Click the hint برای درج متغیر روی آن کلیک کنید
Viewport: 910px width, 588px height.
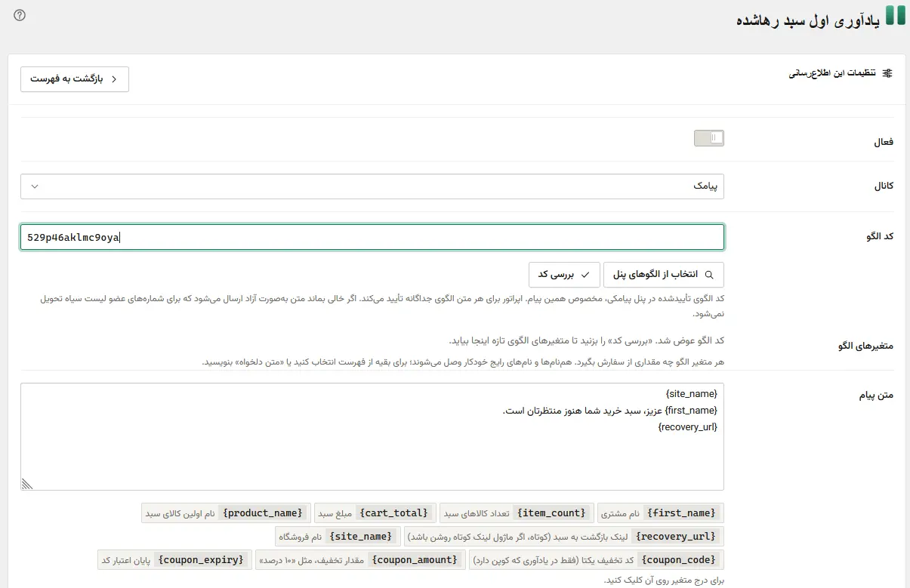pyautogui.click(x=665, y=580)
